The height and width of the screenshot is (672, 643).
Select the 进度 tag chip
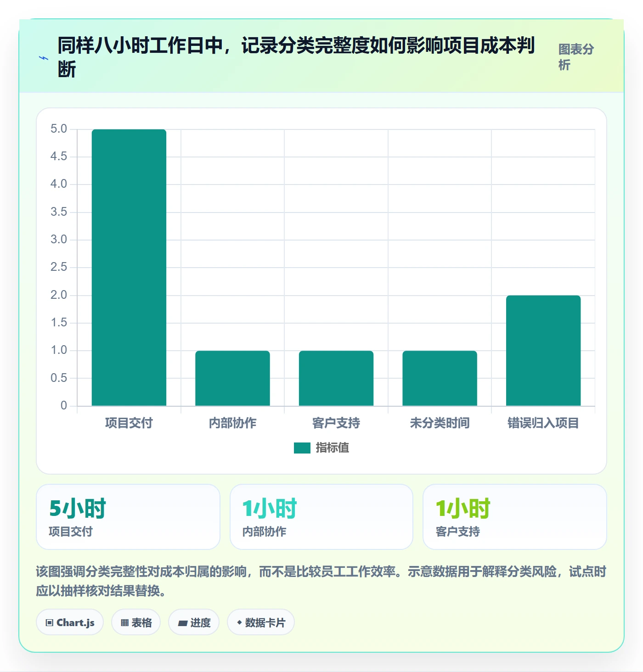point(194,622)
